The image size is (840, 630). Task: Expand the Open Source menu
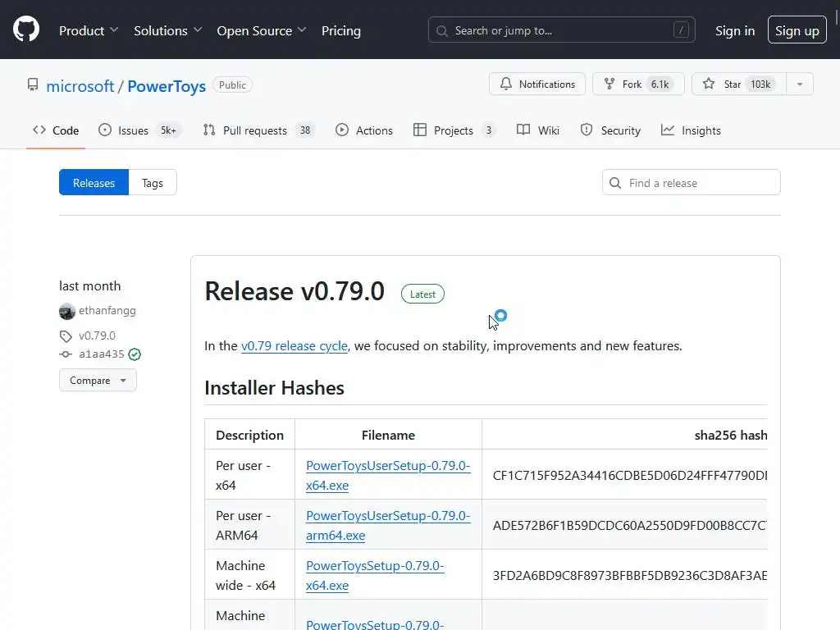(x=262, y=30)
